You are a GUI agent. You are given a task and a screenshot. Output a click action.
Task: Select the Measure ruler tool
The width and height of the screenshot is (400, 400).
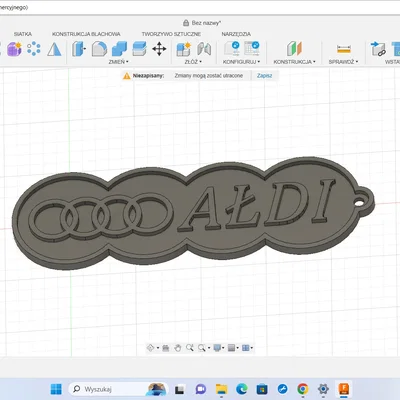click(344, 49)
